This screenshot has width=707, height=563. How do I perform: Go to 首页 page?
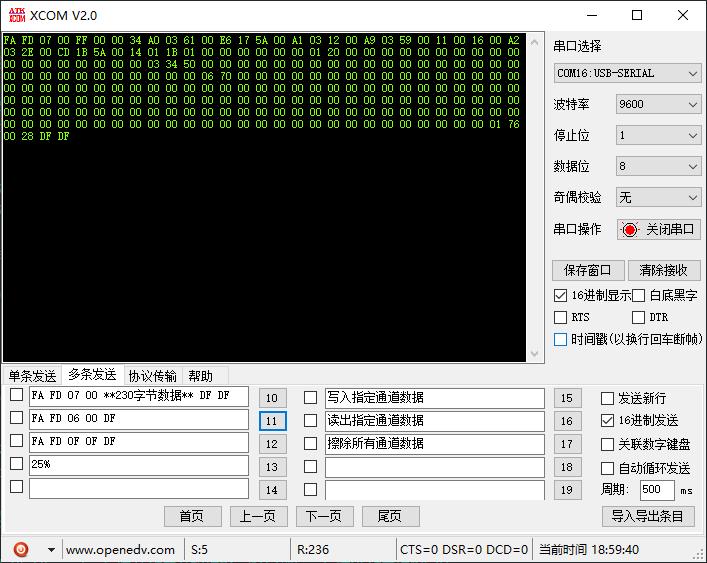(193, 517)
